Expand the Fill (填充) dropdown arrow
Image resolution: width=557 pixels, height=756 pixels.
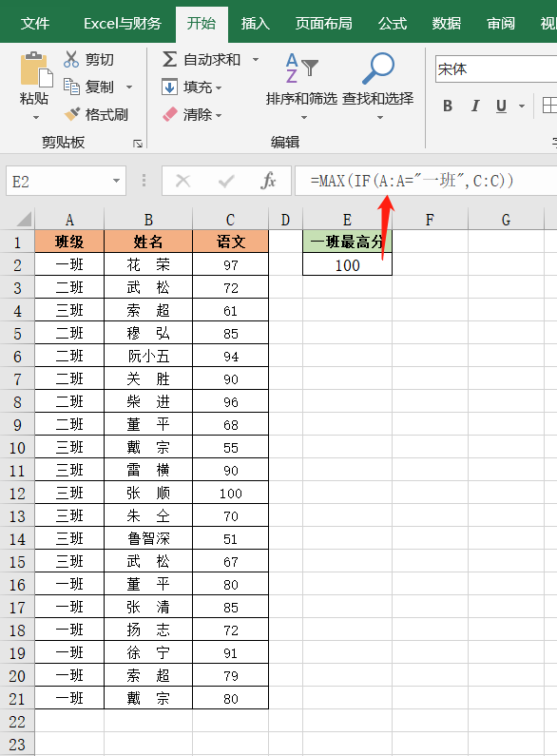click(x=219, y=88)
